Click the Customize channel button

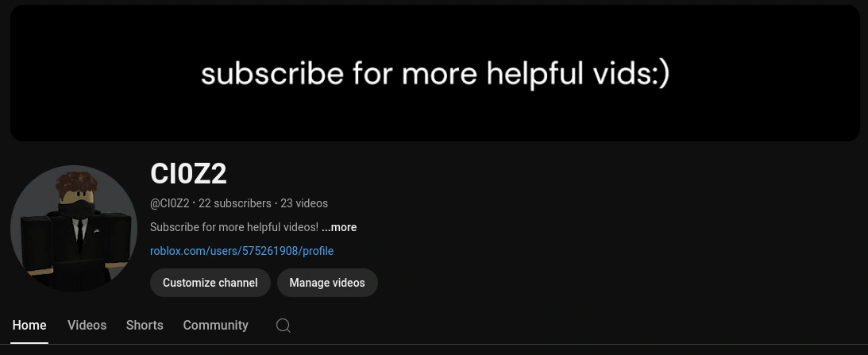click(210, 283)
